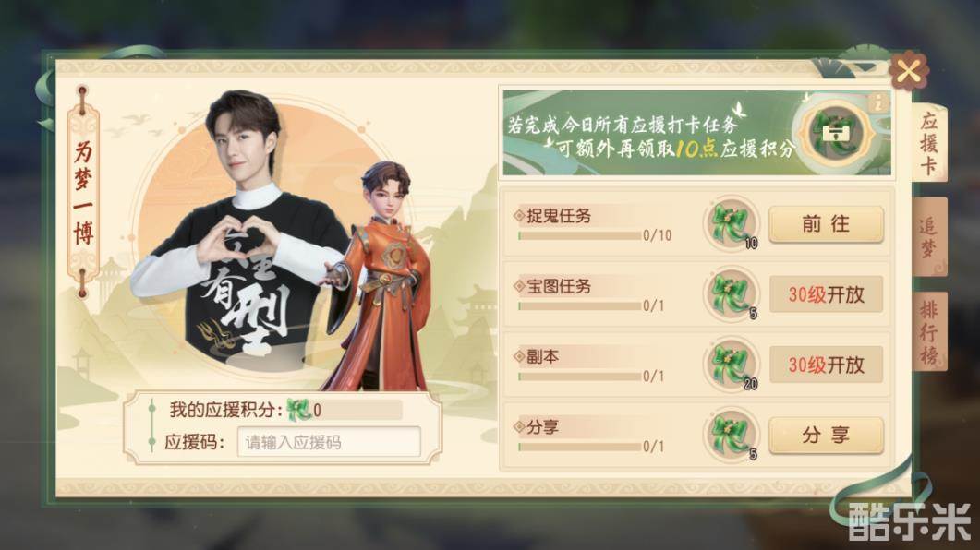Click the 捉鬼任务 green ribbon reward icon
Viewport: 980px width, 550px height.
coord(732,223)
